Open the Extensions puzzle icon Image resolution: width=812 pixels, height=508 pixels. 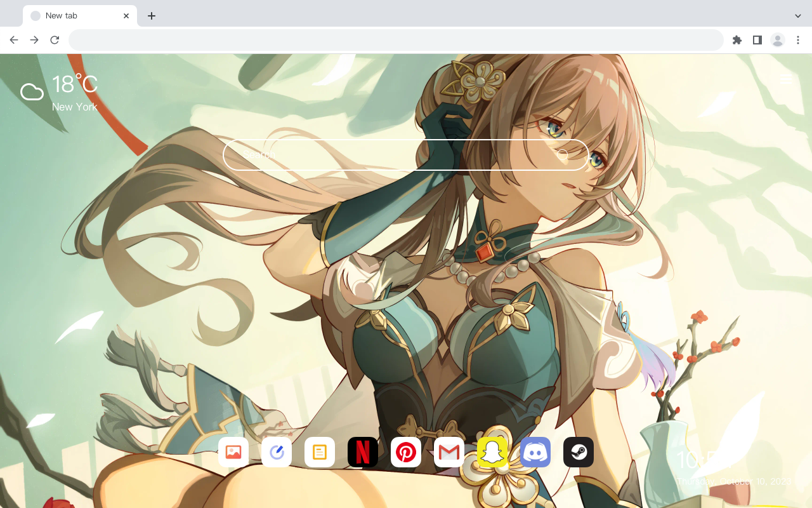737,40
